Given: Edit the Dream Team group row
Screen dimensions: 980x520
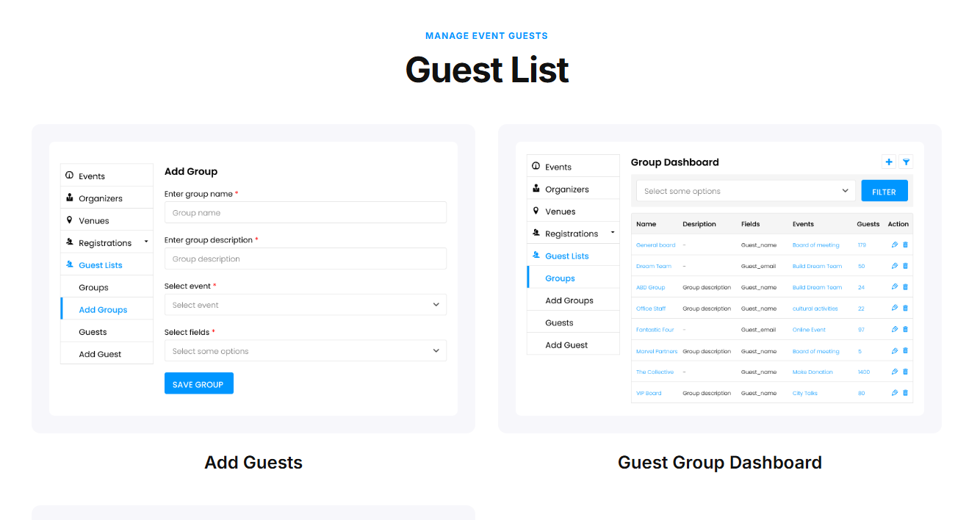Looking at the screenshot, I should [x=894, y=266].
